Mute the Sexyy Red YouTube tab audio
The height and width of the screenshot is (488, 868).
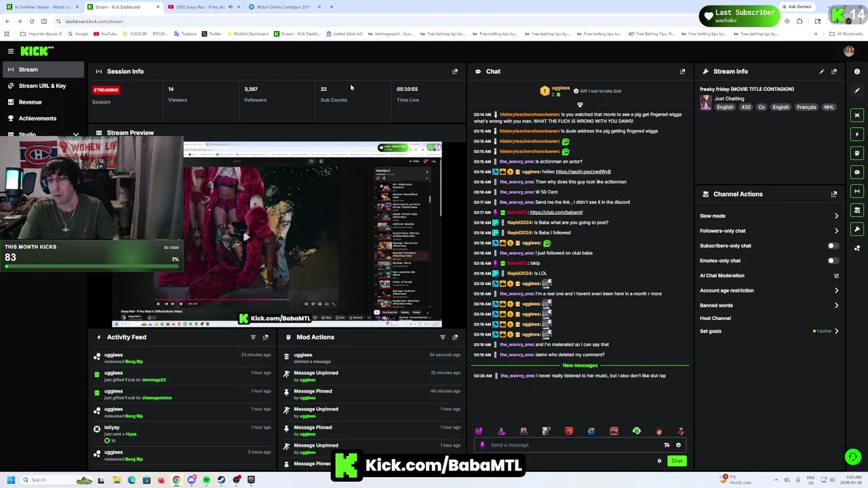click(x=230, y=7)
